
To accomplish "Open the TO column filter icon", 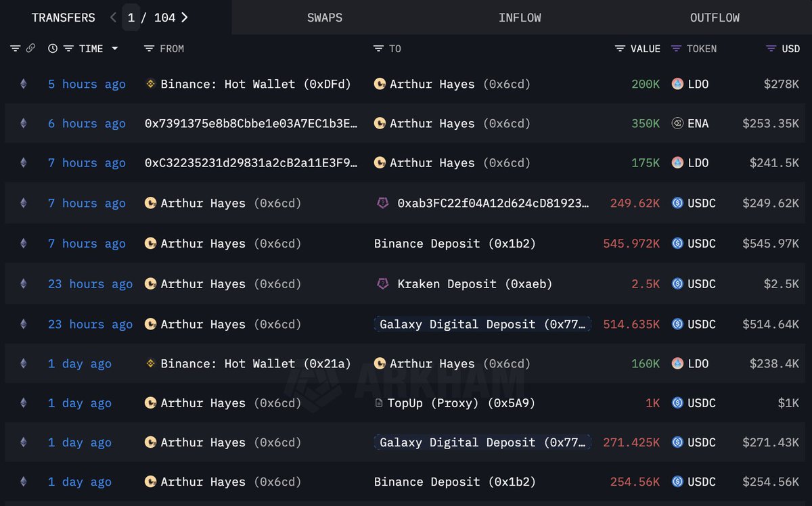I will pos(378,49).
